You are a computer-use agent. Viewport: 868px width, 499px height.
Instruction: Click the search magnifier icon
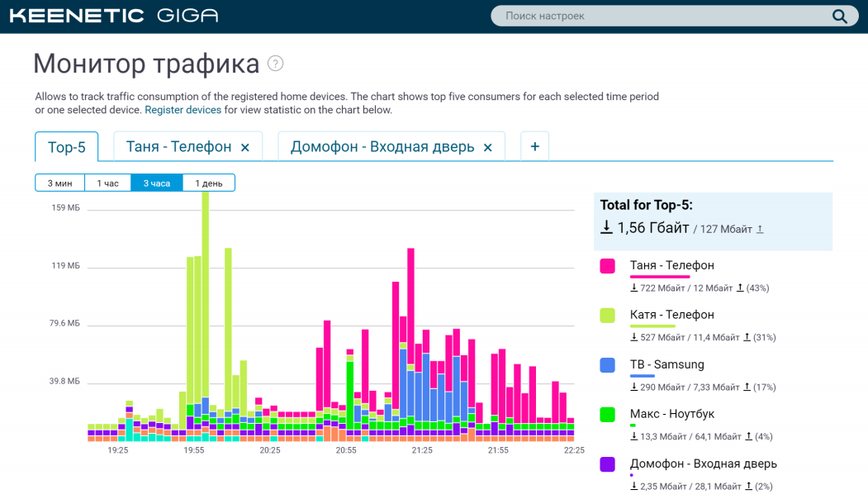click(839, 17)
